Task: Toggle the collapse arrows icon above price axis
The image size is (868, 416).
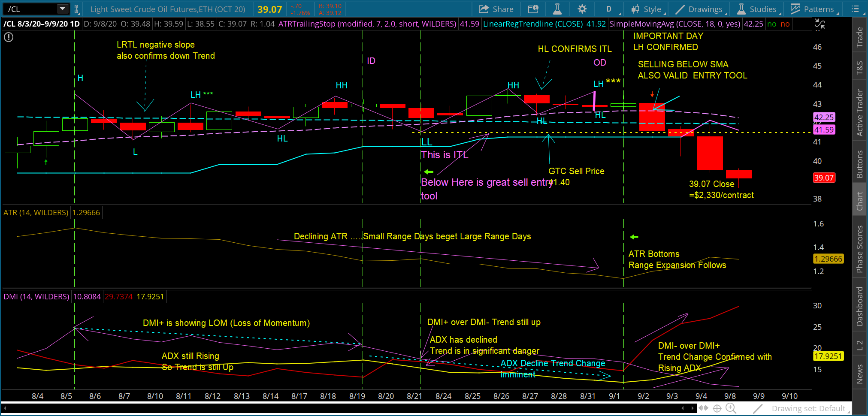Action: (x=820, y=24)
